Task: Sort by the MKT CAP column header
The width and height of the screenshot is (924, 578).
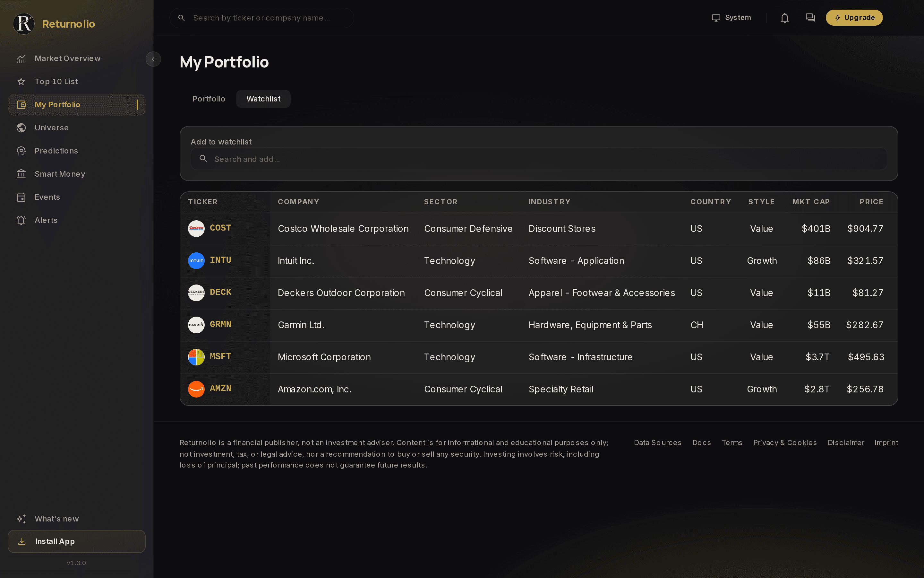Action: pos(811,202)
